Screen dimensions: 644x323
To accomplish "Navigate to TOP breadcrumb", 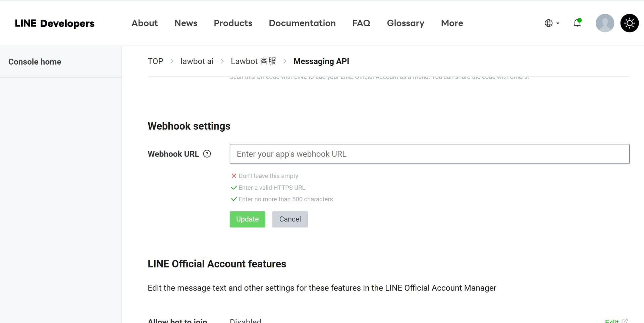I will [155, 61].
